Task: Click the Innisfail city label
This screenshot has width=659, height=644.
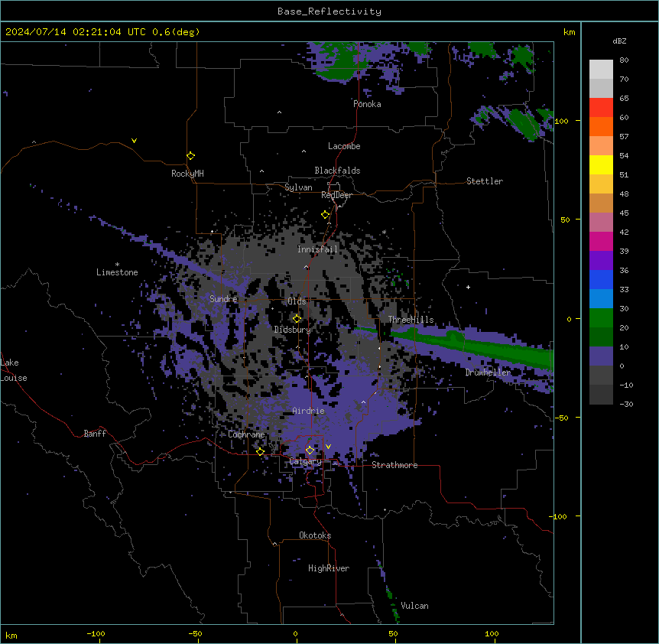Action: [317, 249]
